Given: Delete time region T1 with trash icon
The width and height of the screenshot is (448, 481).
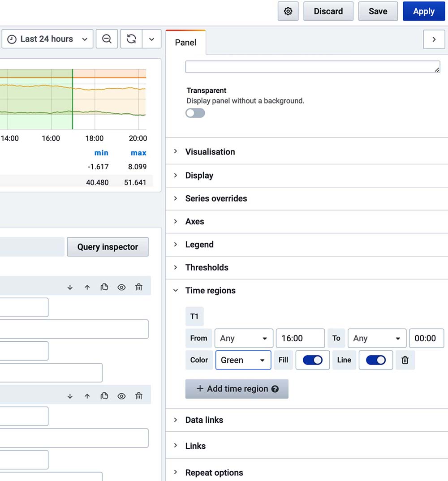Looking at the screenshot, I should (x=405, y=360).
